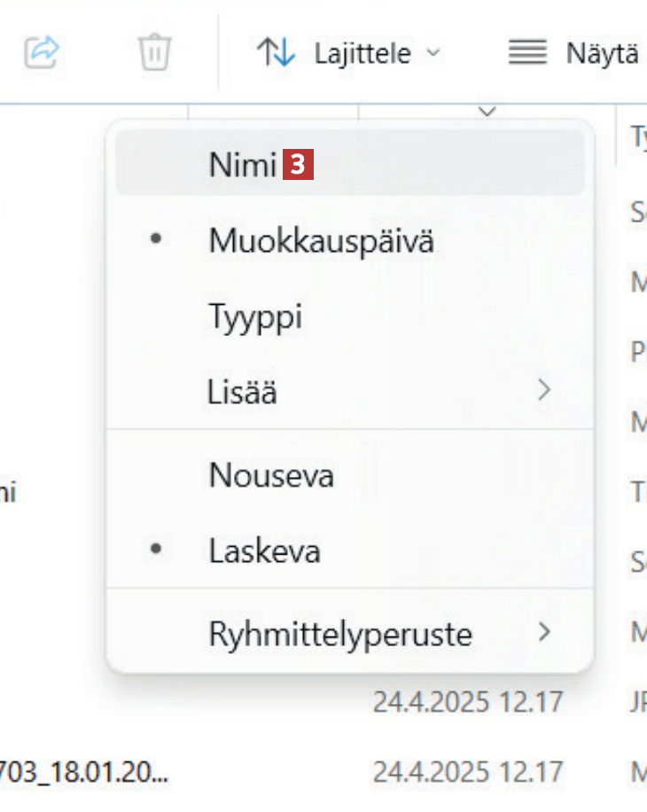Click the Share icon in toolbar
Image resolution: width=647 pixels, height=812 pixels.
(41, 53)
